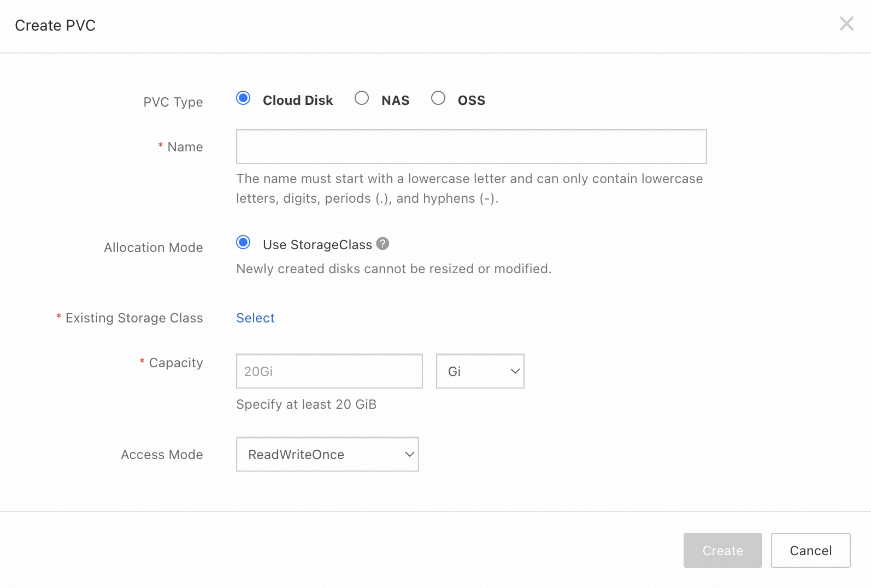Select the OSS PVC type
The height and width of the screenshot is (588, 871).
[438, 98]
